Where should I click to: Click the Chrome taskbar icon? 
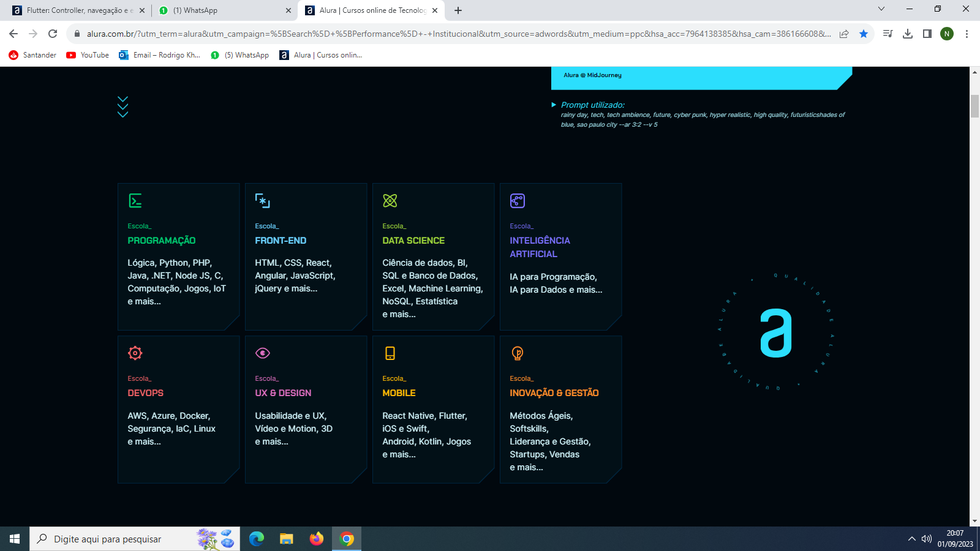(x=347, y=539)
